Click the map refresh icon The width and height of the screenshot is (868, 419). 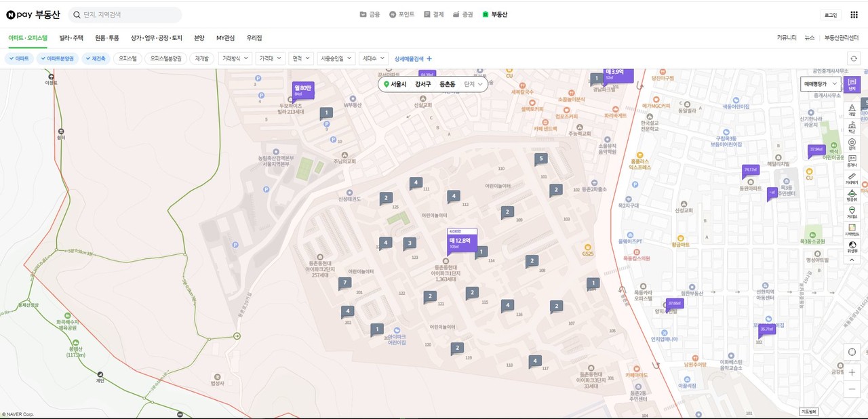click(x=854, y=59)
